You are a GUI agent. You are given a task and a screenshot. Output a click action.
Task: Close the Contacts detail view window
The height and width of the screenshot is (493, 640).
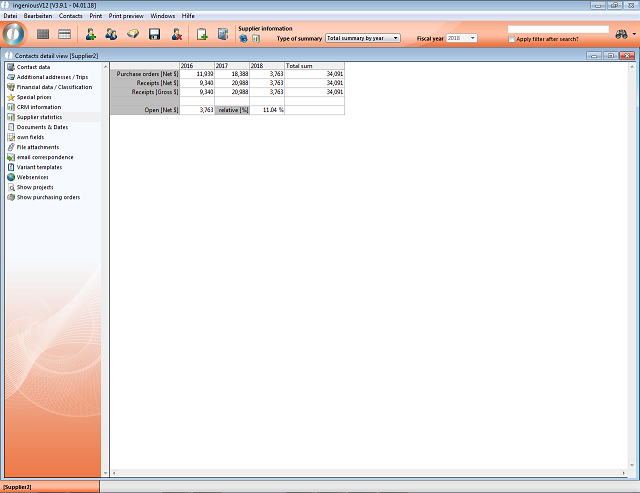(627, 56)
